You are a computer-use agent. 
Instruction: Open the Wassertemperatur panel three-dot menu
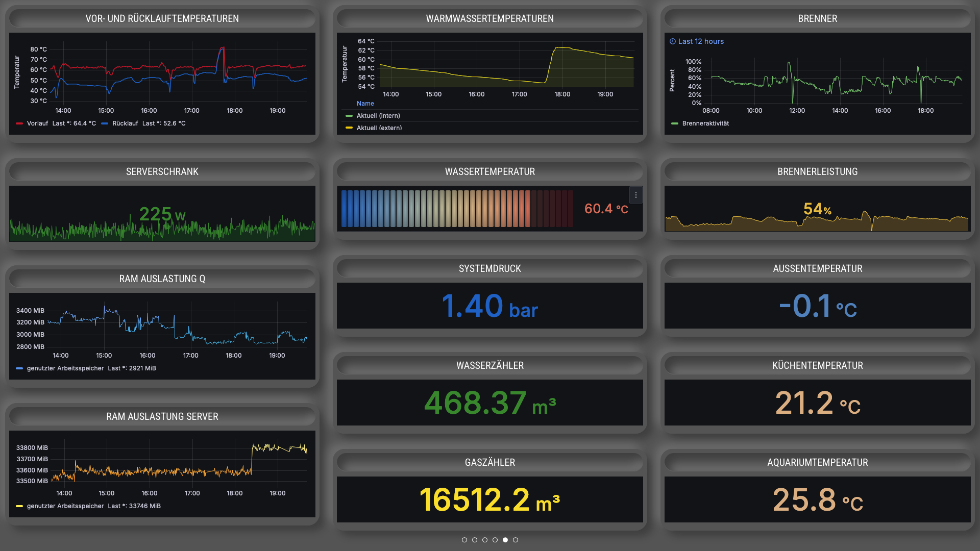[635, 195]
